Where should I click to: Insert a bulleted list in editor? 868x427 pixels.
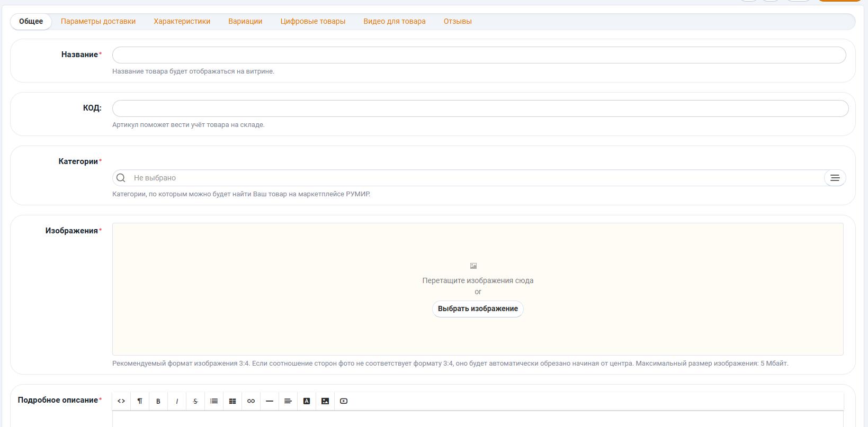pyautogui.click(x=214, y=401)
